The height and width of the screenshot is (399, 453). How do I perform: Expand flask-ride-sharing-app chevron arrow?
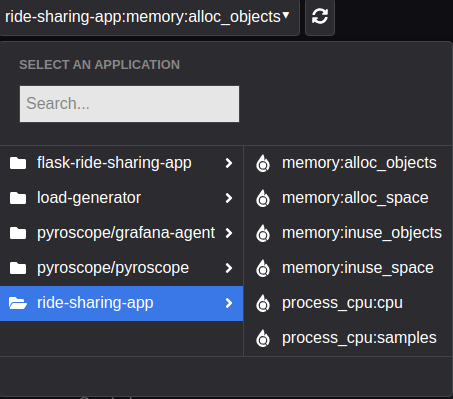click(229, 163)
